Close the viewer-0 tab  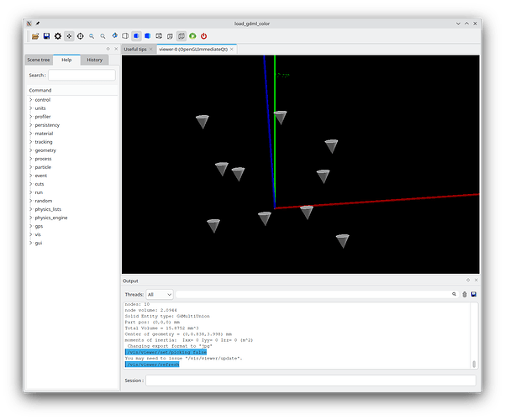[x=232, y=49]
